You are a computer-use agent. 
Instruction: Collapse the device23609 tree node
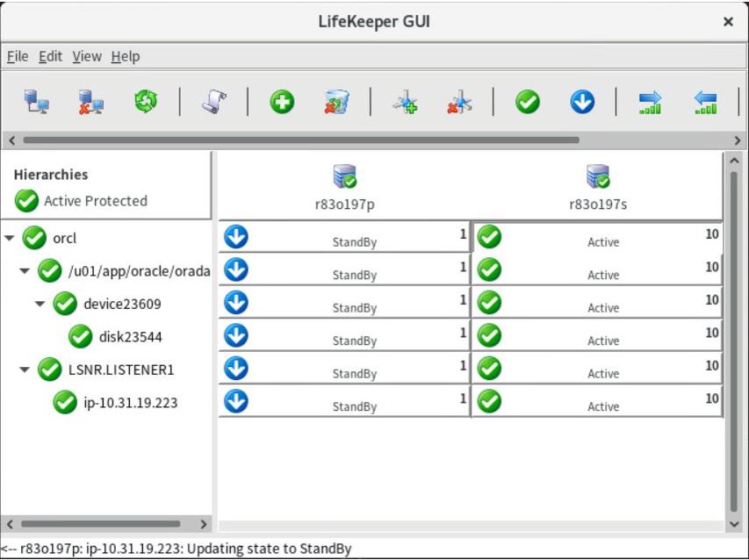40,304
